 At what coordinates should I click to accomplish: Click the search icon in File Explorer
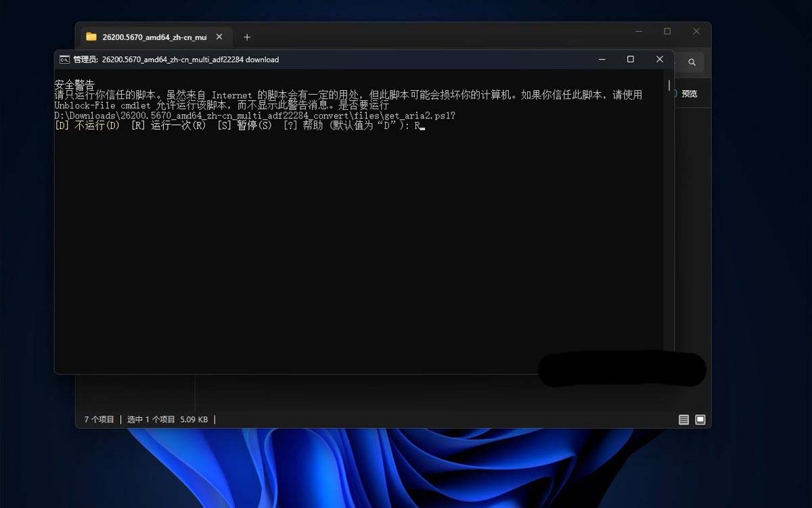[x=692, y=62]
